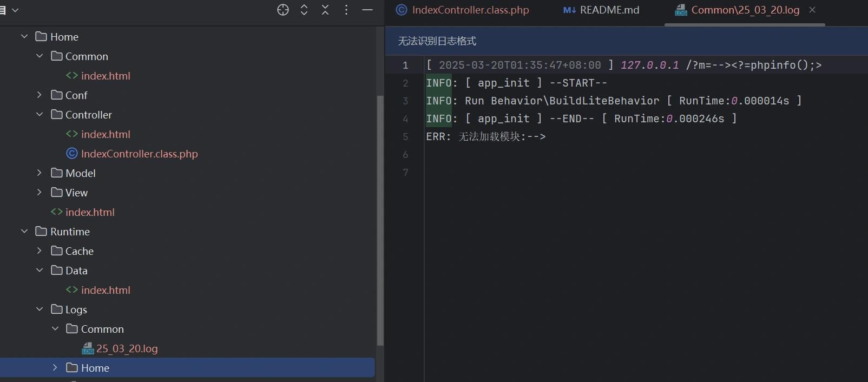Select index.html under the Data folder
Screen dimensions: 868x382
click(x=106, y=290)
